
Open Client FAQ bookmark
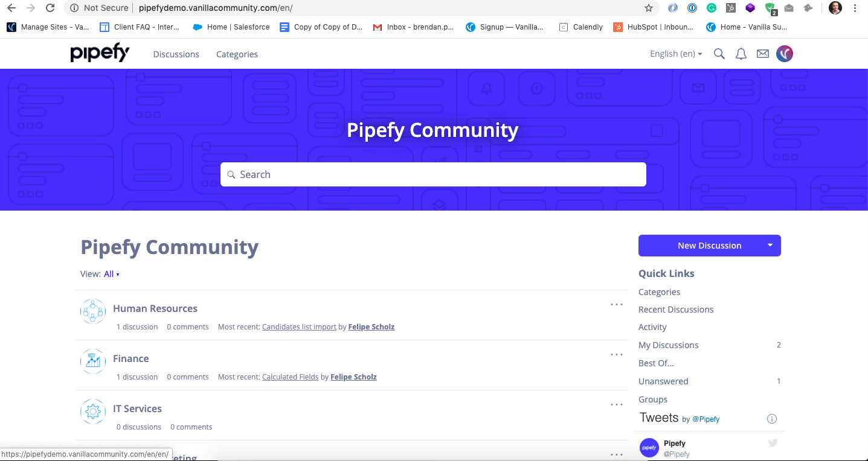click(x=140, y=27)
